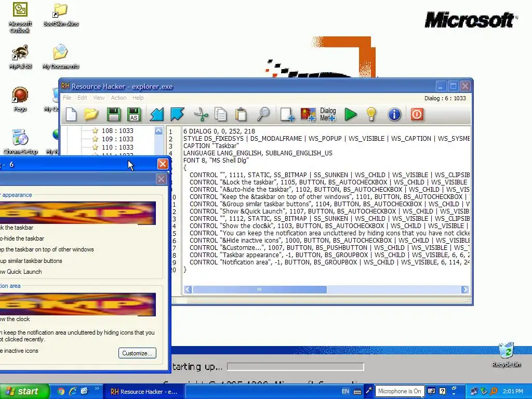
Task: Click the blue arrow pointing up-right
Action: click(x=177, y=114)
